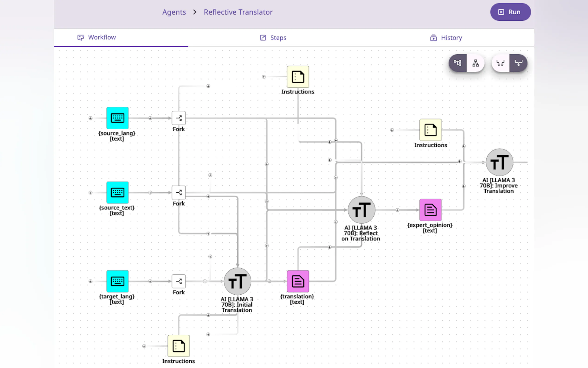Select the pink {translation} text output node
This screenshot has width=588, height=368.
pyautogui.click(x=298, y=281)
